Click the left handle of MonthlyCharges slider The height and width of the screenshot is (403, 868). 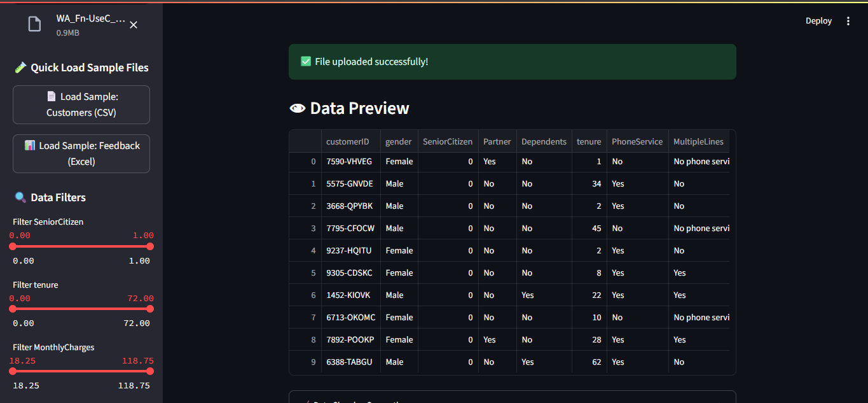coord(12,371)
